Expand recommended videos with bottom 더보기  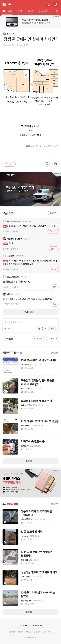(x=30, y=612)
